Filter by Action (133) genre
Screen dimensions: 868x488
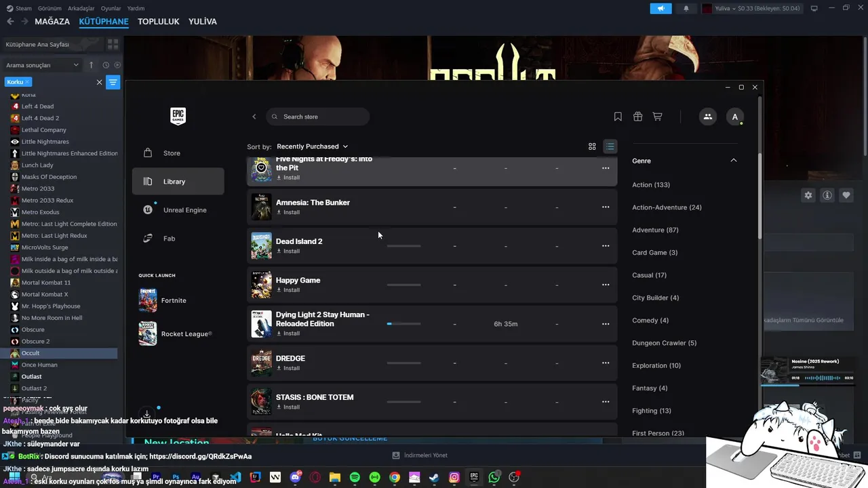pos(651,185)
